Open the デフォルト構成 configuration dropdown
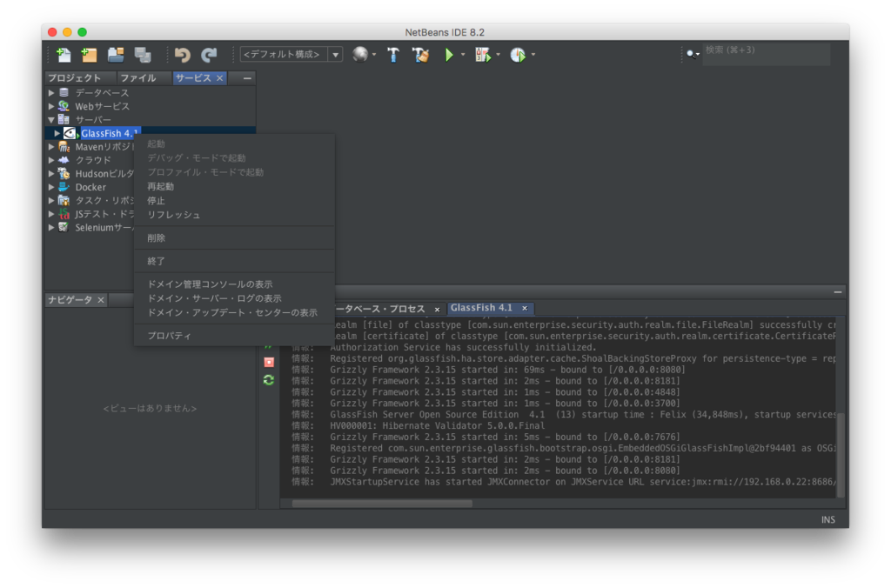The height and width of the screenshot is (588, 891). (x=336, y=55)
